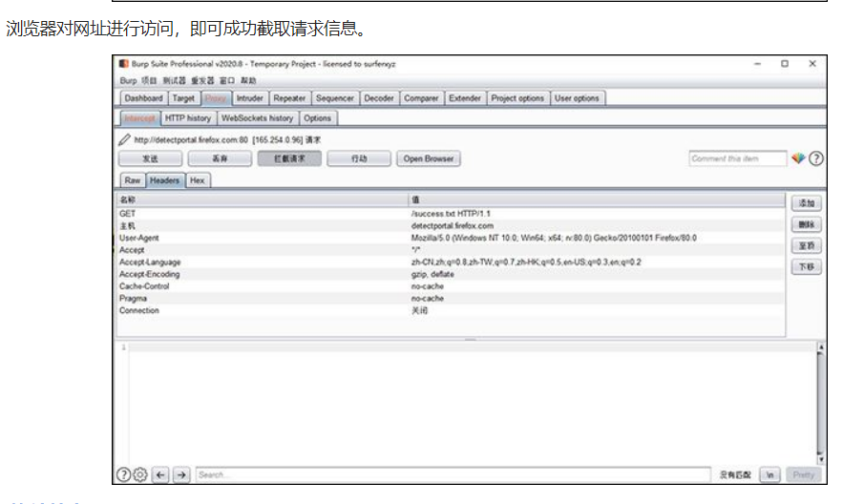Switch to the Intruder tab
This screenshot has width=843, height=504.
point(250,98)
